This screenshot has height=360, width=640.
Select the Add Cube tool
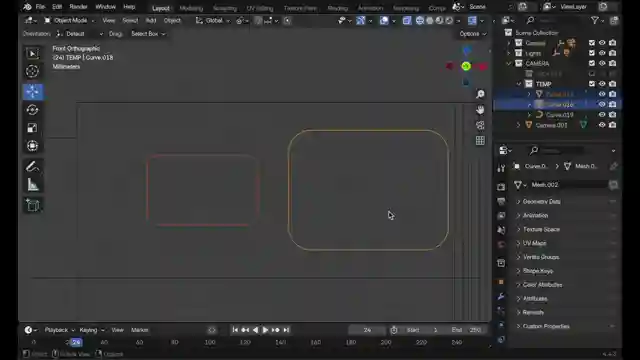[32, 205]
